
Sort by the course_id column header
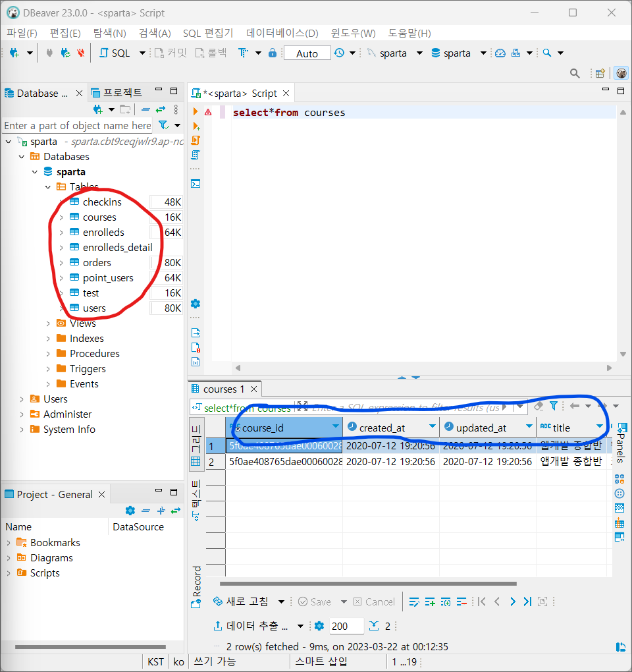pyautogui.click(x=284, y=428)
